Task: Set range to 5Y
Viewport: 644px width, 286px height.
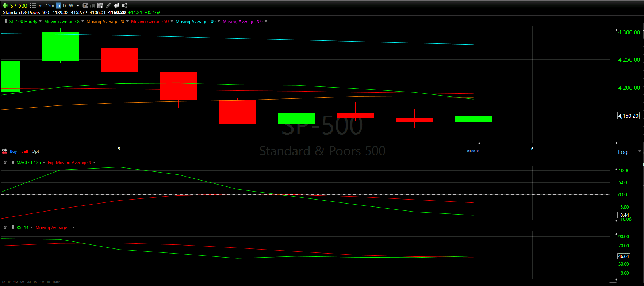Action: (4, 282)
